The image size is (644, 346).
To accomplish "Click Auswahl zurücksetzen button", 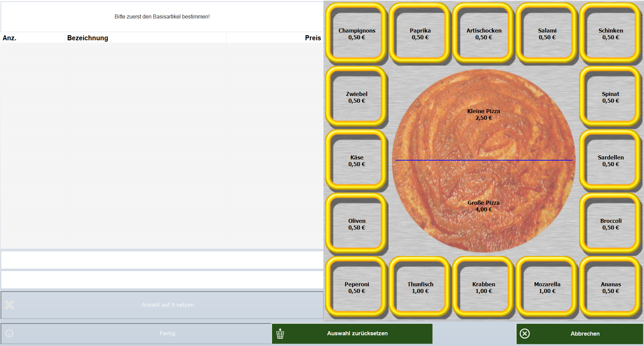I will click(352, 334).
